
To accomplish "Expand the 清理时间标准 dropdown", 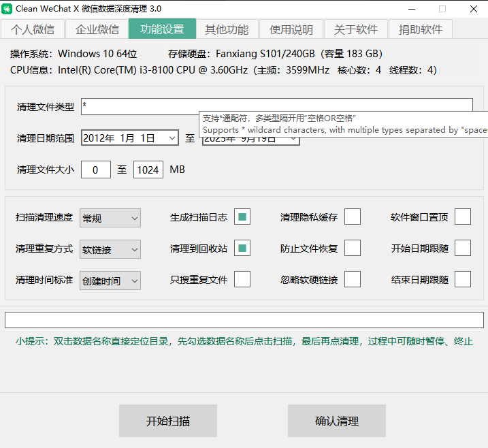I will 110,281.
